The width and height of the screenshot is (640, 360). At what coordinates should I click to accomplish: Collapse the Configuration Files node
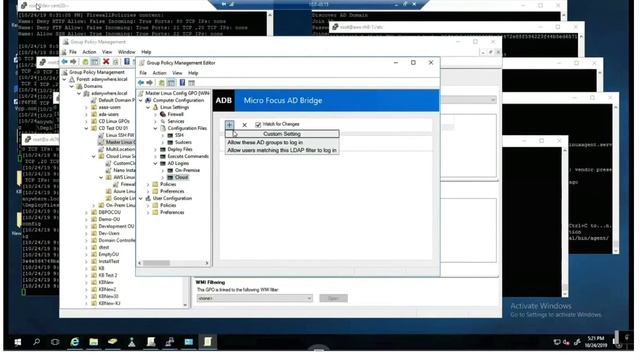(x=156, y=128)
